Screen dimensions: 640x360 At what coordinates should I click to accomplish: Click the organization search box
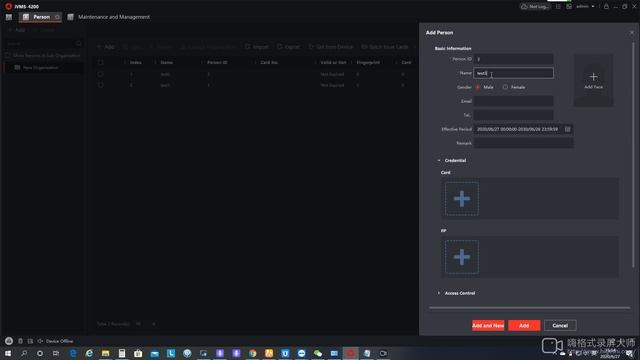(44, 43)
